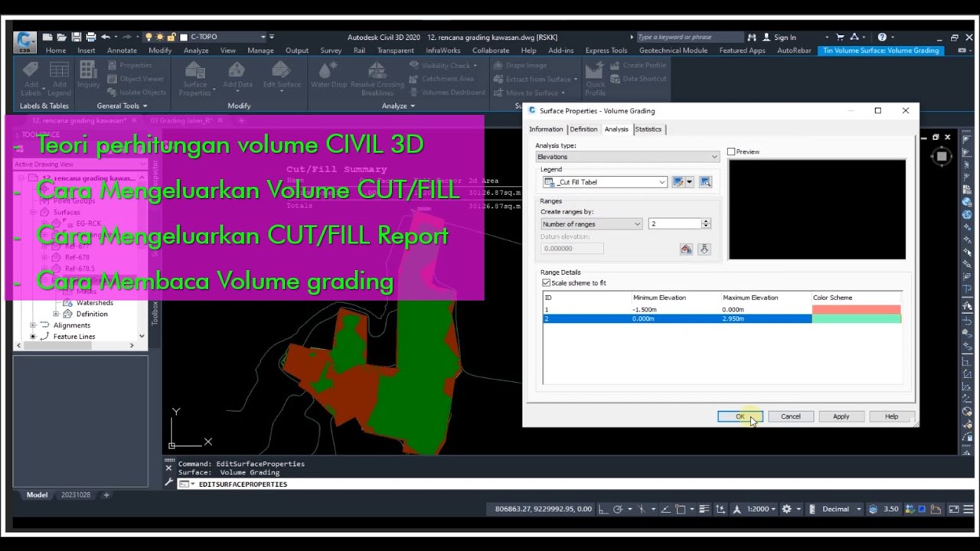
Task: Switch to the Definition tab
Action: [x=583, y=129]
